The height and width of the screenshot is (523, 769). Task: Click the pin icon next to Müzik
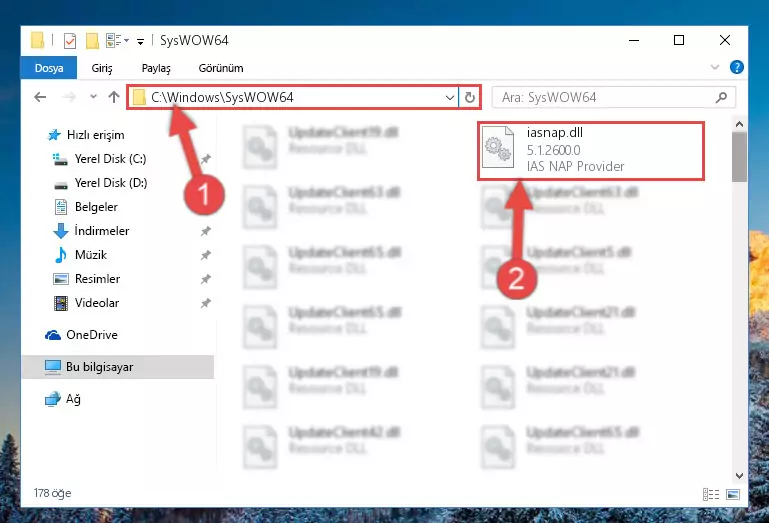tap(206, 255)
